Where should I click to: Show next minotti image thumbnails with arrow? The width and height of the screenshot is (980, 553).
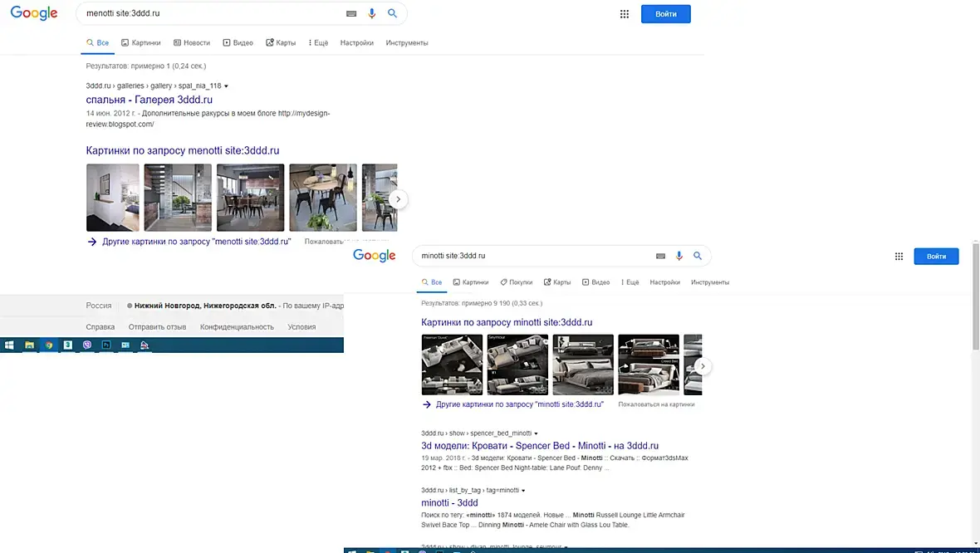pyautogui.click(x=703, y=366)
